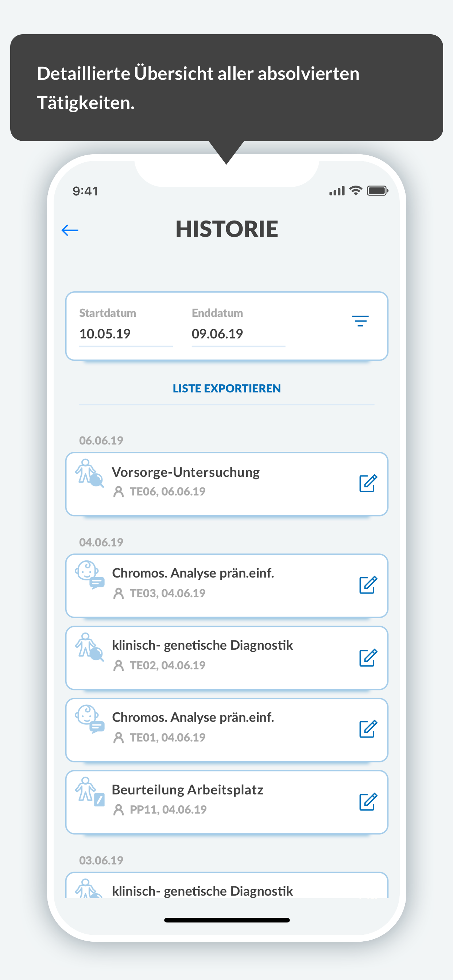Click the person-pencil icon on PP11 entry
453x980 pixels.
point(89,791)
